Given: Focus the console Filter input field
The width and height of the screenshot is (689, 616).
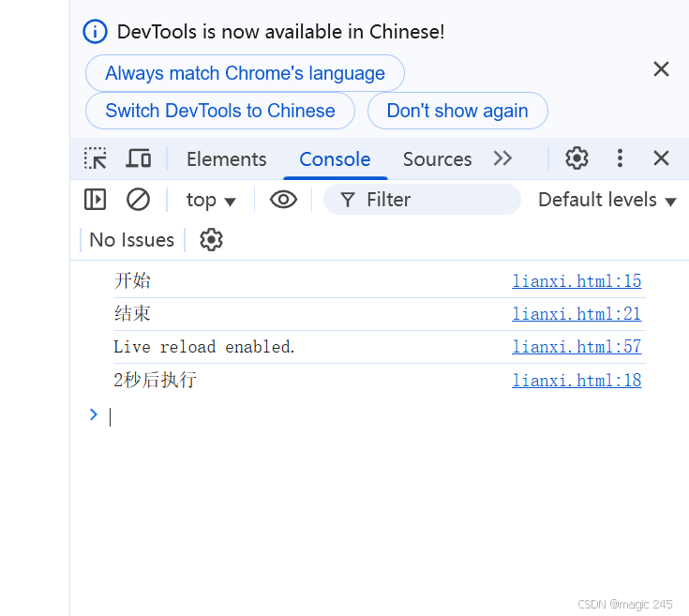Looking at the screenshot, I should 422,200.
